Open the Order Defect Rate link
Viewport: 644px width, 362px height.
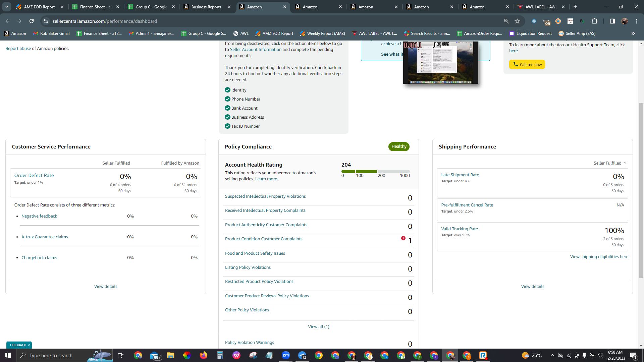tap(34, 175)
